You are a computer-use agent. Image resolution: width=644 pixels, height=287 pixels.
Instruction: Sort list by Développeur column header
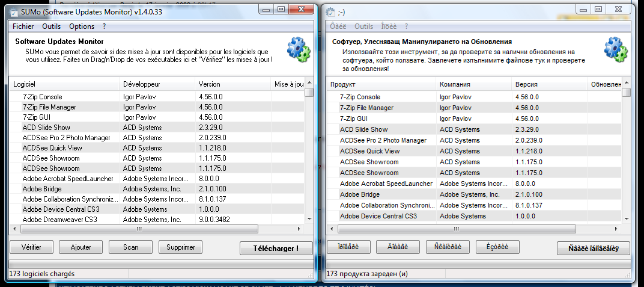click(x=142, y=84)
